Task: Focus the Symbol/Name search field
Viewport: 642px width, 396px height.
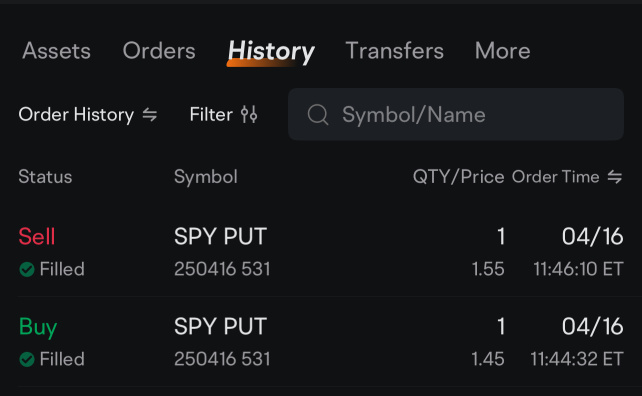Action: 456,114
